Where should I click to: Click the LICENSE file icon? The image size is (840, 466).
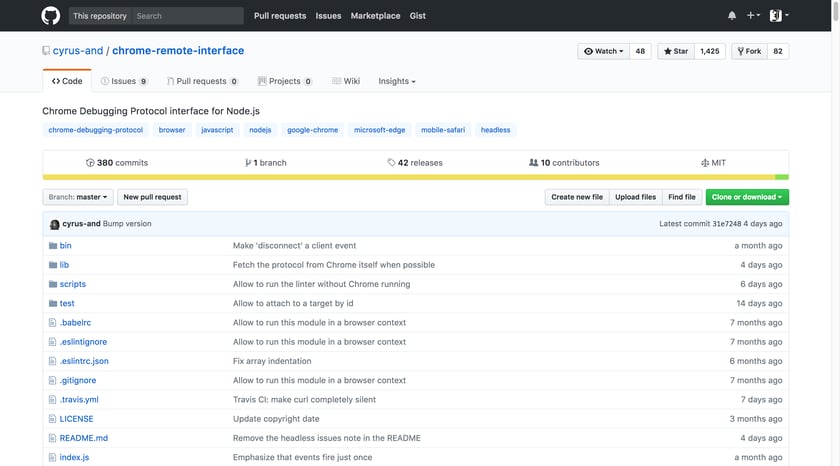coord(52,419)
